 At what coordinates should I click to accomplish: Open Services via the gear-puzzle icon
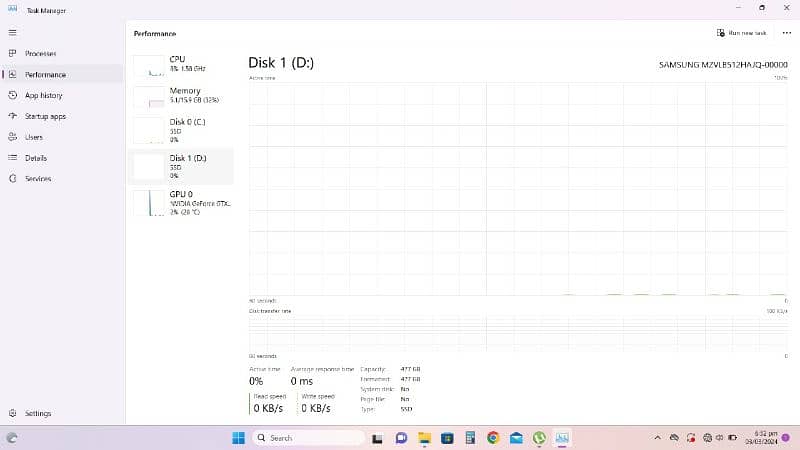[x=13, y=179]
